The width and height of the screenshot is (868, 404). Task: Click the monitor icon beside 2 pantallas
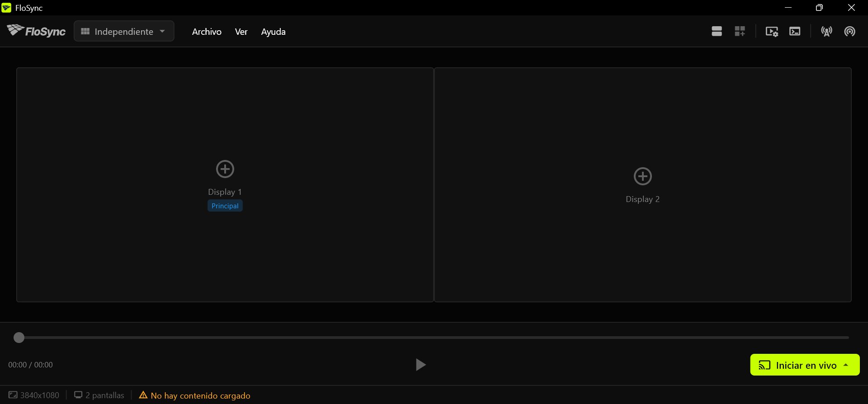click(78, 395)
